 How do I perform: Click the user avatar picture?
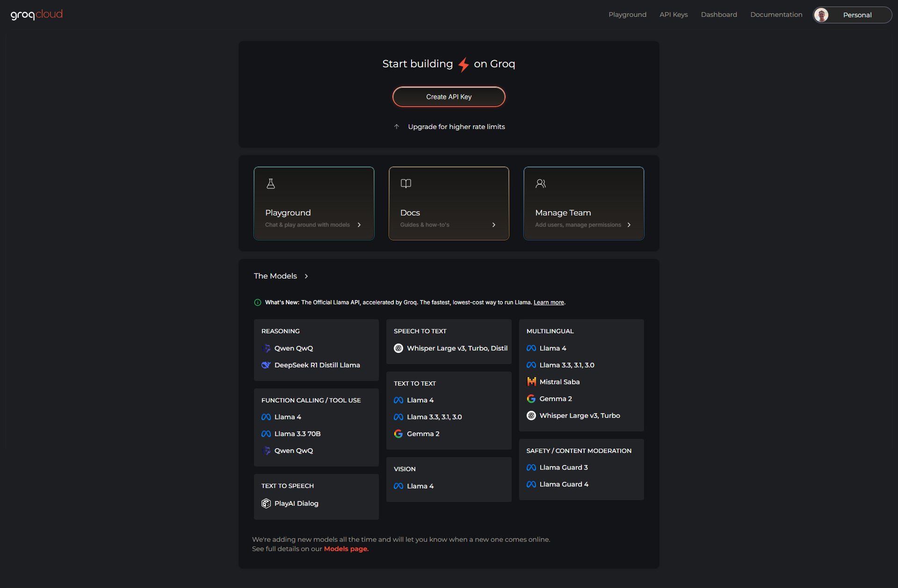click(x=821, y=15)
